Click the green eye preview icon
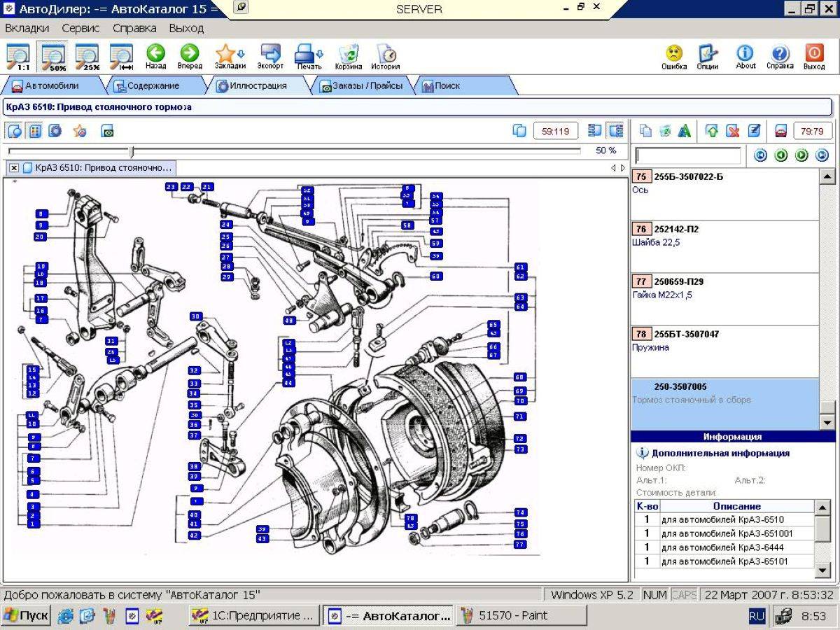The width and height of the screenshot is (840, 630). coord(107,131)
